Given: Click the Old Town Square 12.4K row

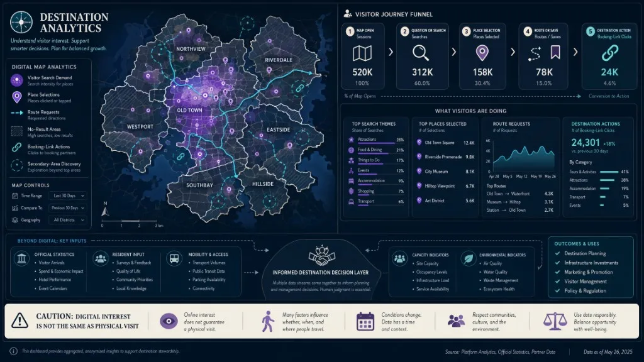Looking at the screenshot, I should [x=445, y=143].
